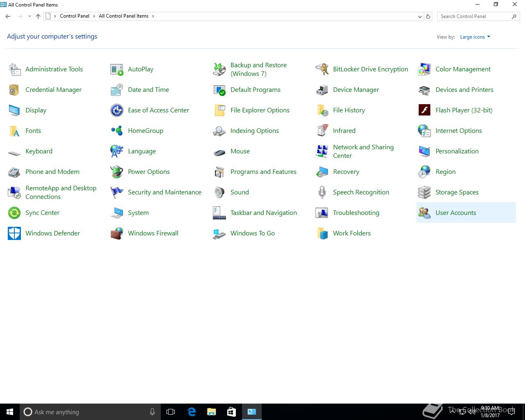Click the Sync Center icon

14,213
